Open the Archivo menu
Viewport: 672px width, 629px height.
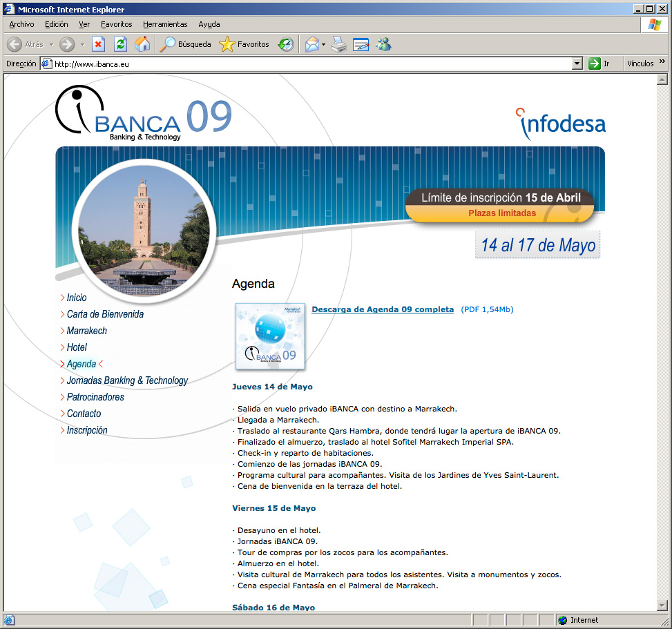tap(21, 24)
